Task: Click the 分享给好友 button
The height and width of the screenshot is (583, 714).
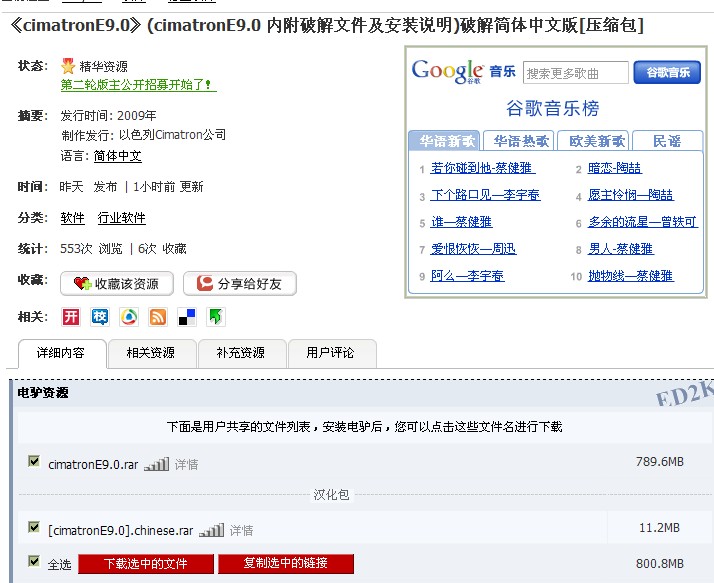Action: [x=240, y=284]
